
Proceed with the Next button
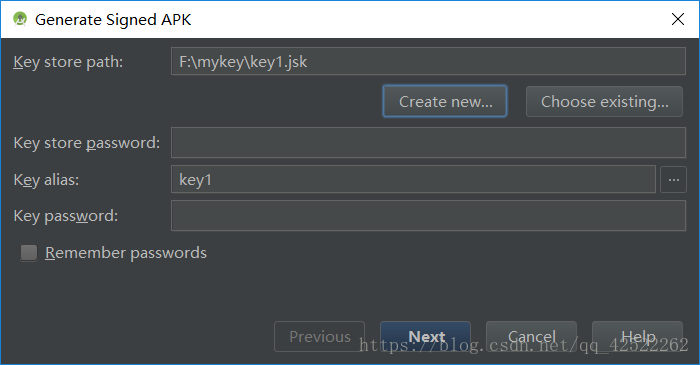[x=425, y=336]
